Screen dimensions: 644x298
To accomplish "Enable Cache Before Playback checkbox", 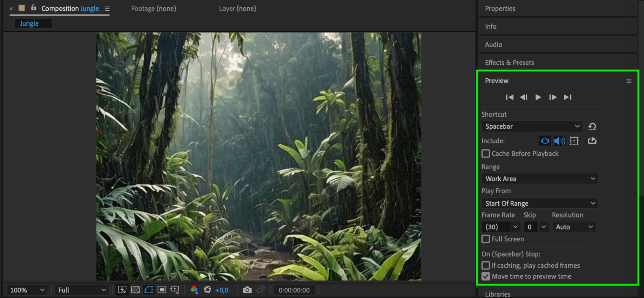I will point(486,154).
